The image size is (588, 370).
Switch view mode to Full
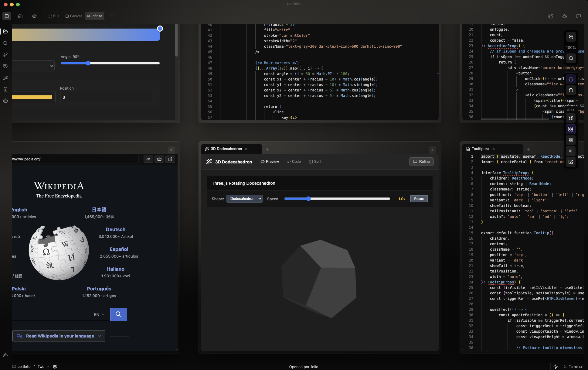pos(54,16)
